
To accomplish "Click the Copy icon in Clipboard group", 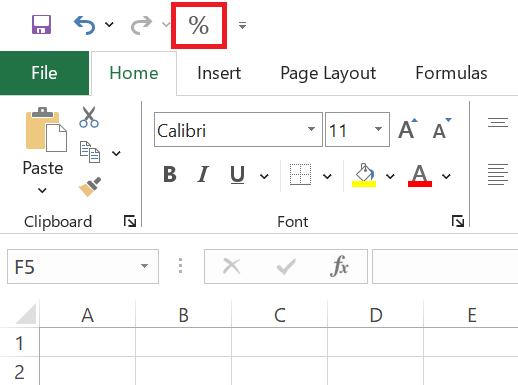I will [90, 152].
